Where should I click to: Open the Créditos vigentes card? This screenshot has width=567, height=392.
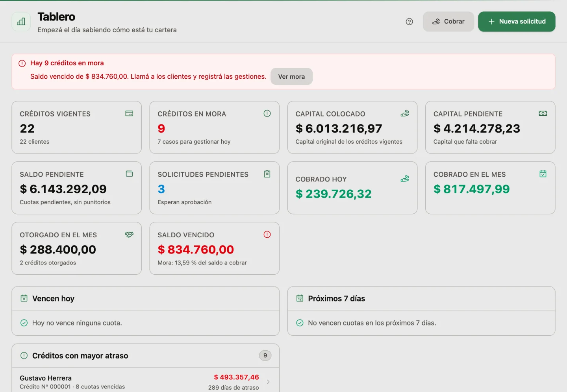click(76, 127)
